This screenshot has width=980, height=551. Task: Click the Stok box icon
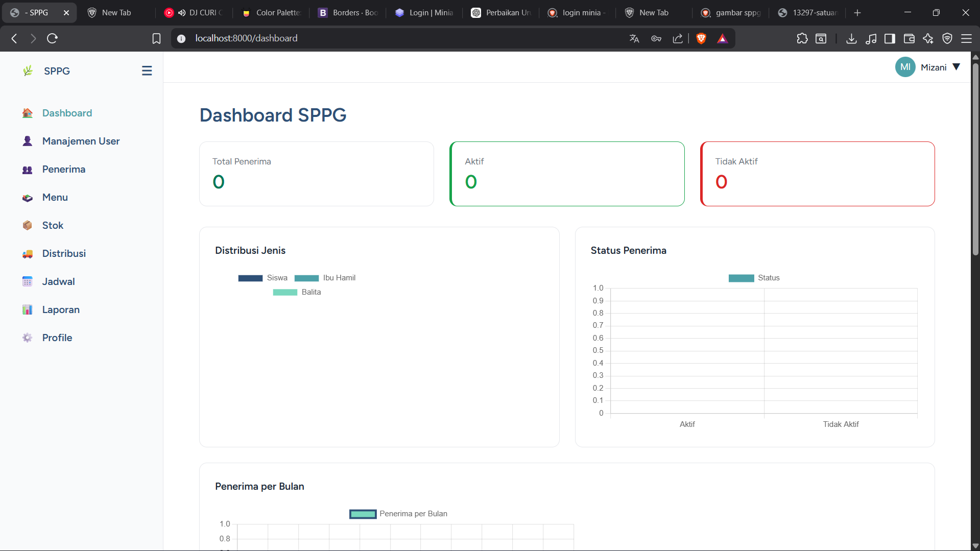pyautogui.click(x=28, y=225)
